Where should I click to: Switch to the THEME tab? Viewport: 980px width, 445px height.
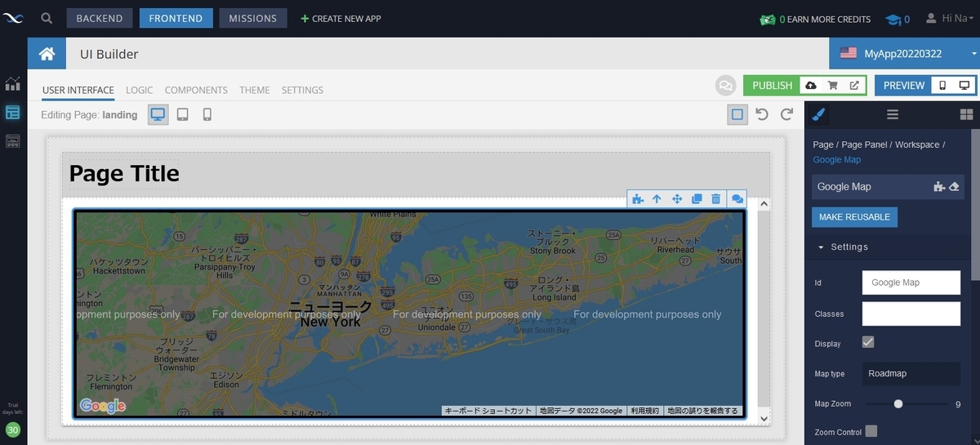pyautogui.click(x=255, y=90)
